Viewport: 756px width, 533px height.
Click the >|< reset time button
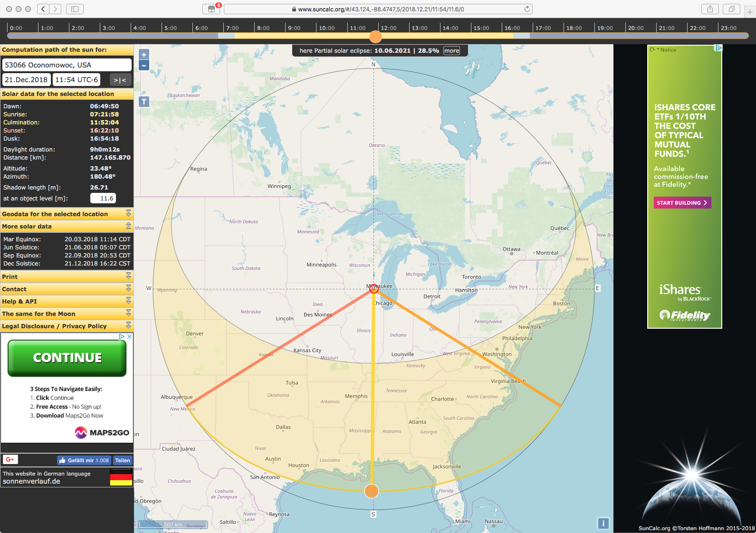click(x=120, y=80)
